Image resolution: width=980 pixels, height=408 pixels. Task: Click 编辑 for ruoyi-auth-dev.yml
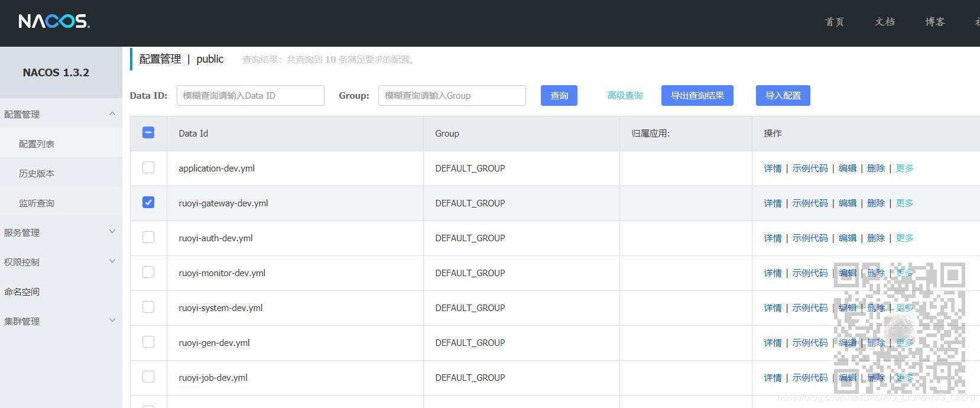pyautogui.click(x=848, y=238)
